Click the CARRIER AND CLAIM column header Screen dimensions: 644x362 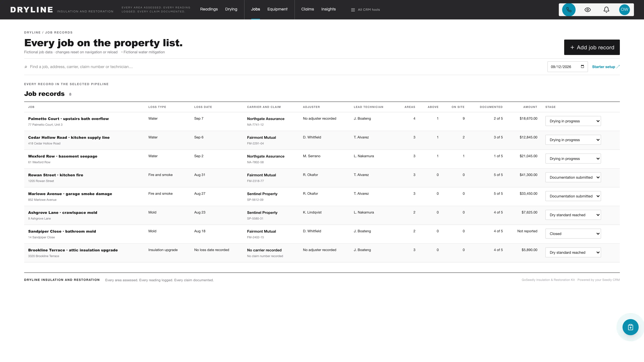click(x=264, y=107)
